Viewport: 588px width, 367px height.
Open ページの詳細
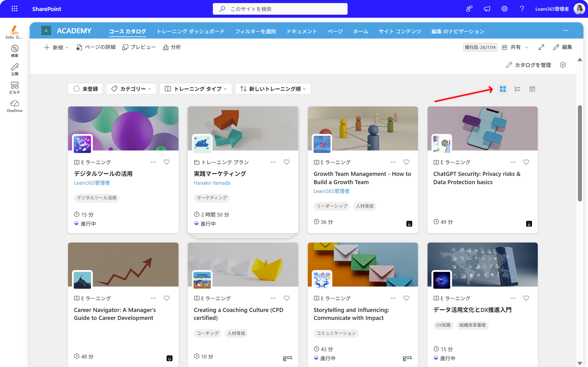click(x=96, y=47)
